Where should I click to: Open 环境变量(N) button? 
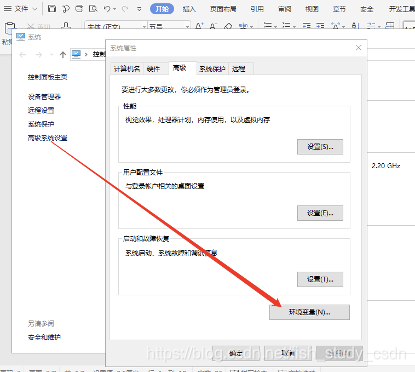pos(309,312)
